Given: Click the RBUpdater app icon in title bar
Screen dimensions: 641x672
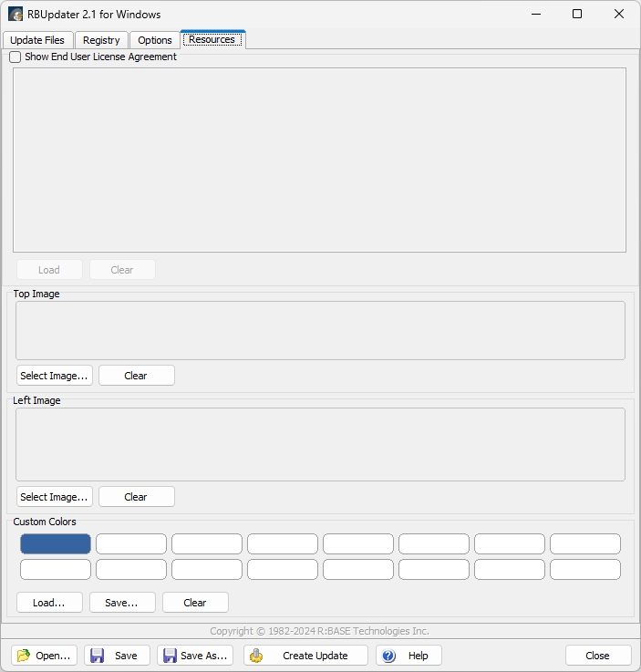Looking at the screenshot, I should tap(16, 15).
